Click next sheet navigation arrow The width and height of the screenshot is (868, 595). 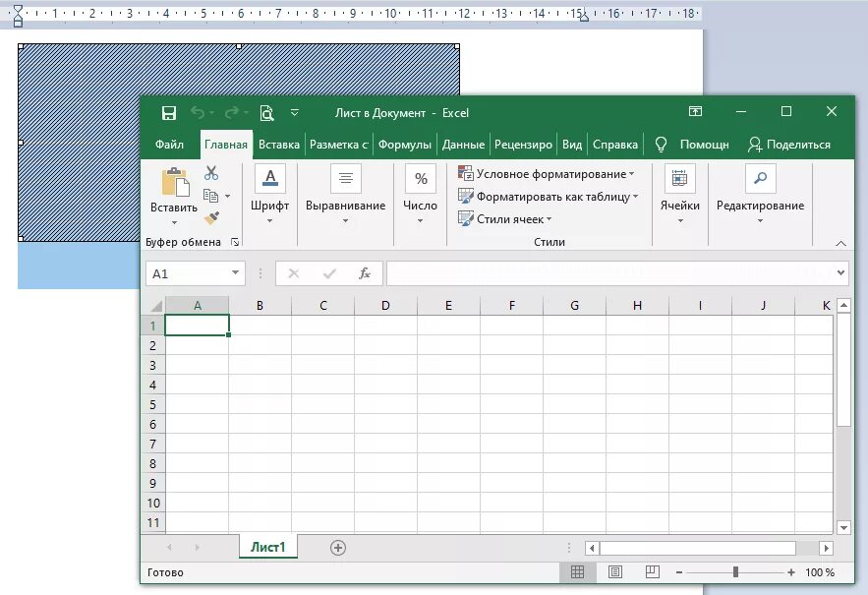(x=198, y=548)
